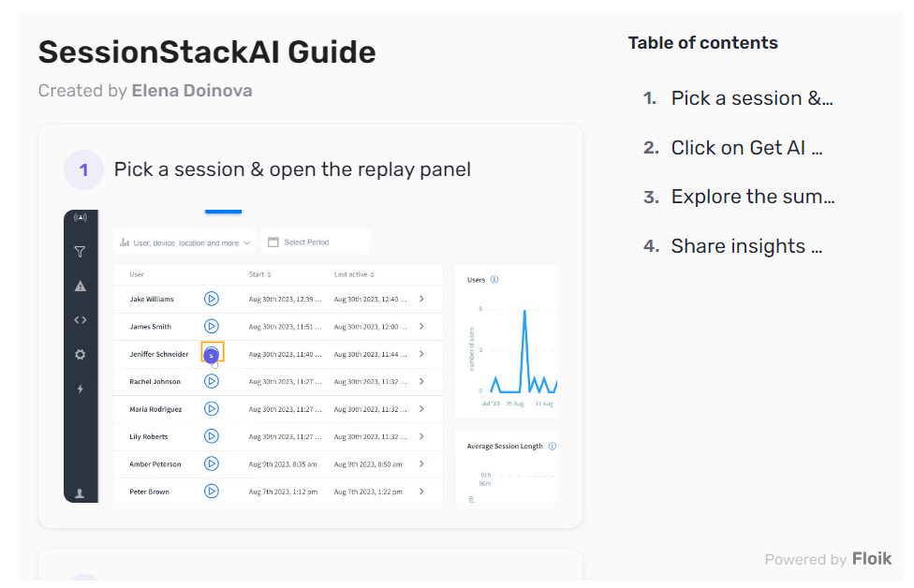Viewport: 914px width, 588px height.
Task: Click the lightning bolt sidebar icon
Action: [x=80, y=389]
